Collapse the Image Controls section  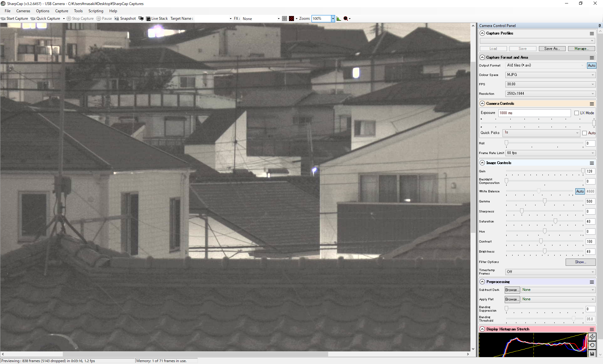click(x=482, y=163)
